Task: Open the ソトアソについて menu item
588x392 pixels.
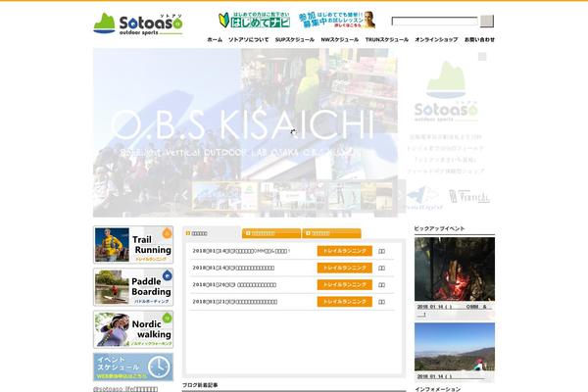Action: [x=249, y=39]
